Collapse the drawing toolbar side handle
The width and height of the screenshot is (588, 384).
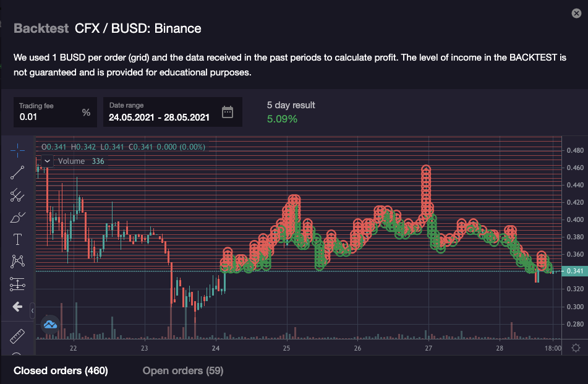tap(33, 310)
